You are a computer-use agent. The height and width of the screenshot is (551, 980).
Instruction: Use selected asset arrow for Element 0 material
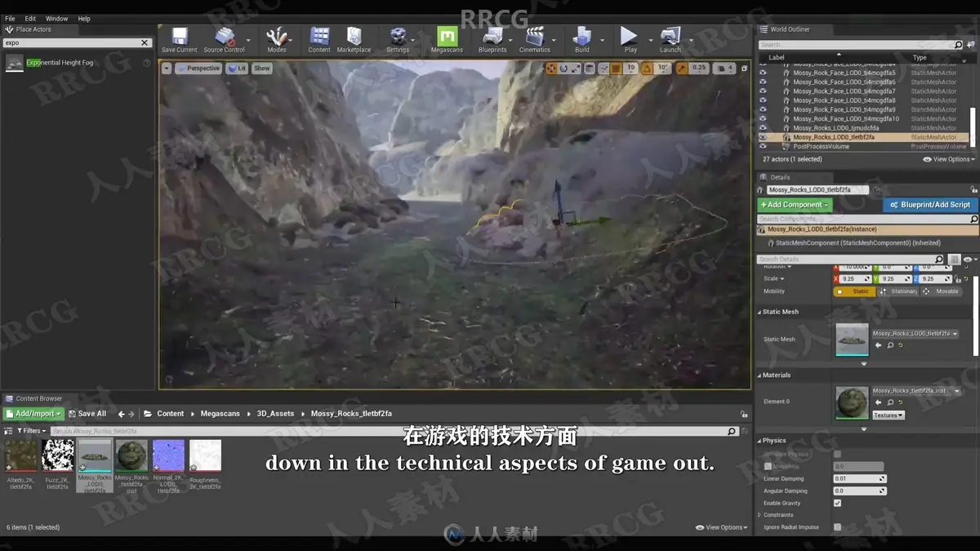pos(880,402)
